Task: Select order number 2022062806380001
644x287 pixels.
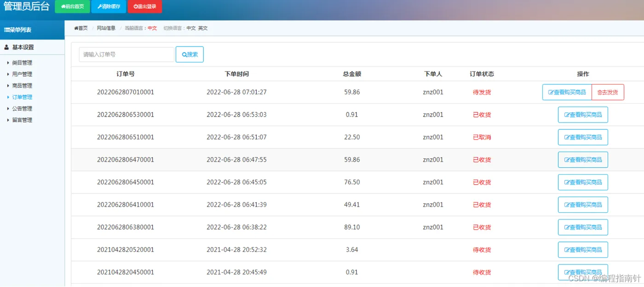Action: click(126, 227)
